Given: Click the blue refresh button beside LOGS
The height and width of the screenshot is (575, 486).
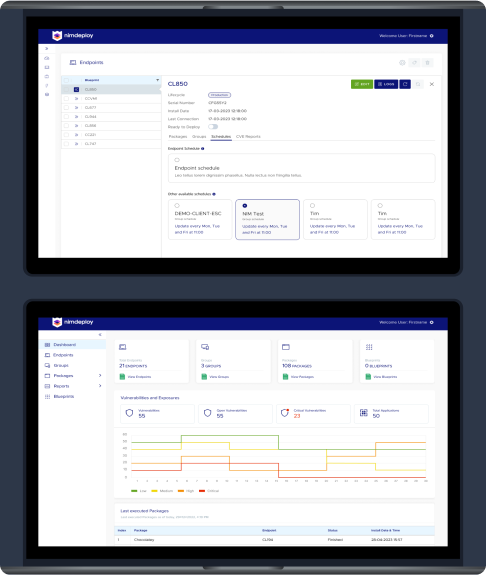Looking at the screenshot, I should (405, 84).
